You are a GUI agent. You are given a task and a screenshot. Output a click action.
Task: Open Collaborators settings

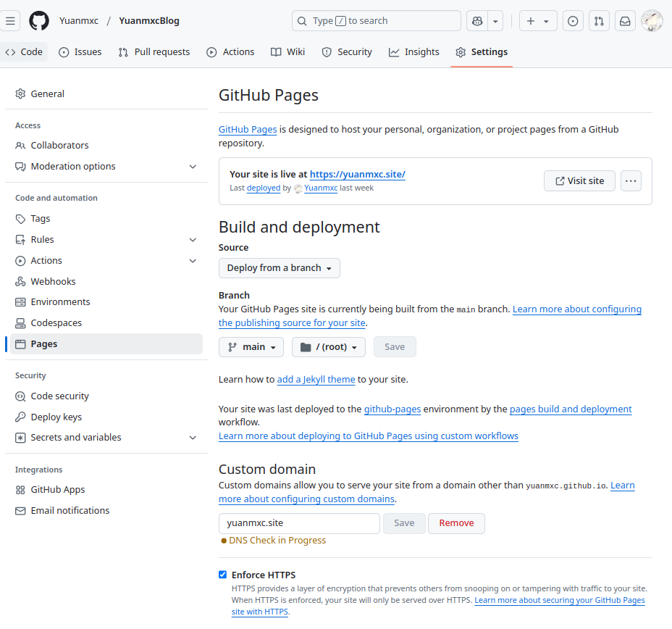106,146
